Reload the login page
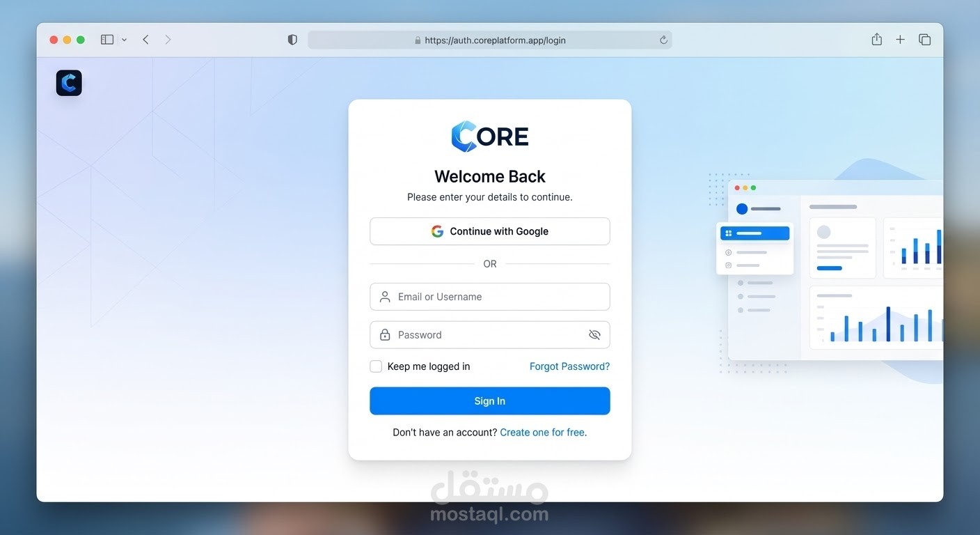 point(663,40)
